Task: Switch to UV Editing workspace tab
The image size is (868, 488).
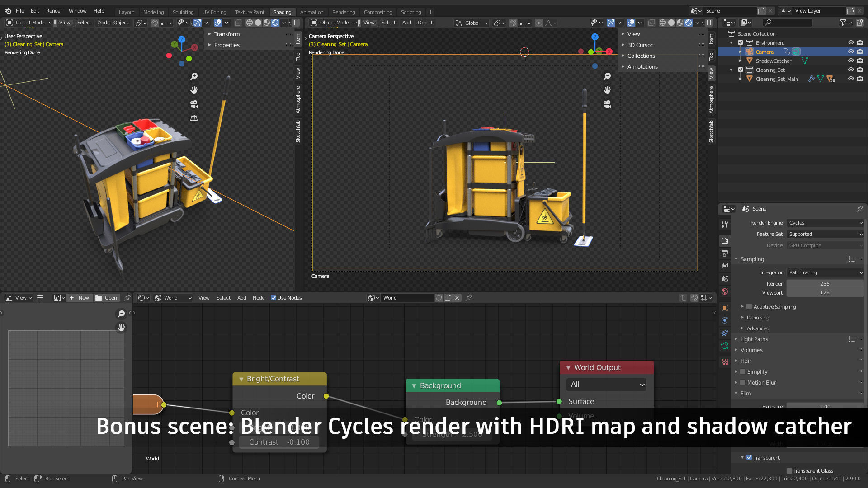Action: (x=214, y=12)
